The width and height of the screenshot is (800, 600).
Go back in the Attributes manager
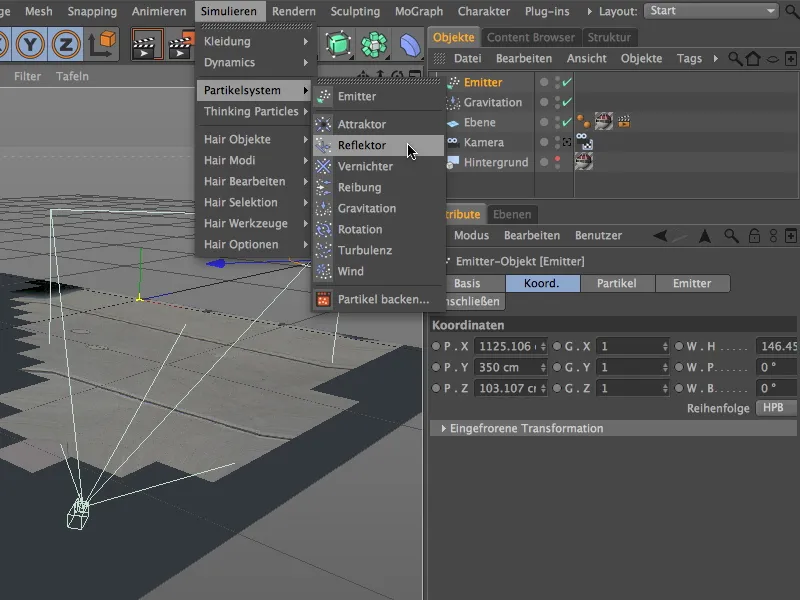point(660,236)
